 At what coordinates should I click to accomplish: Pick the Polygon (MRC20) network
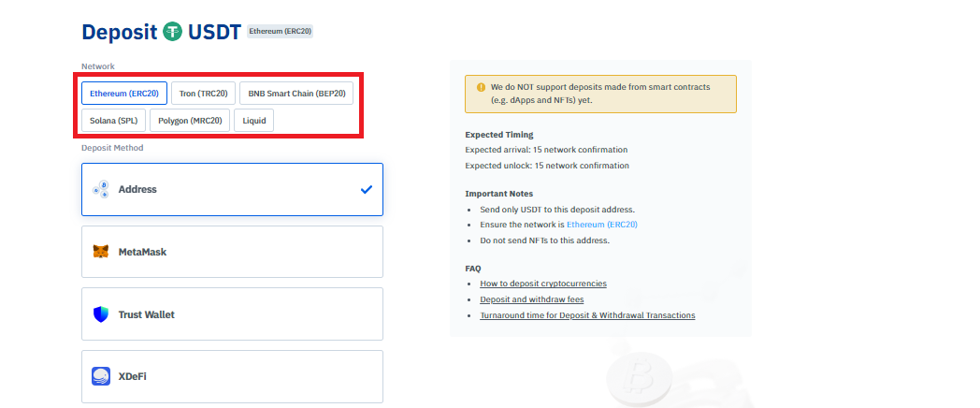point(190,121)
